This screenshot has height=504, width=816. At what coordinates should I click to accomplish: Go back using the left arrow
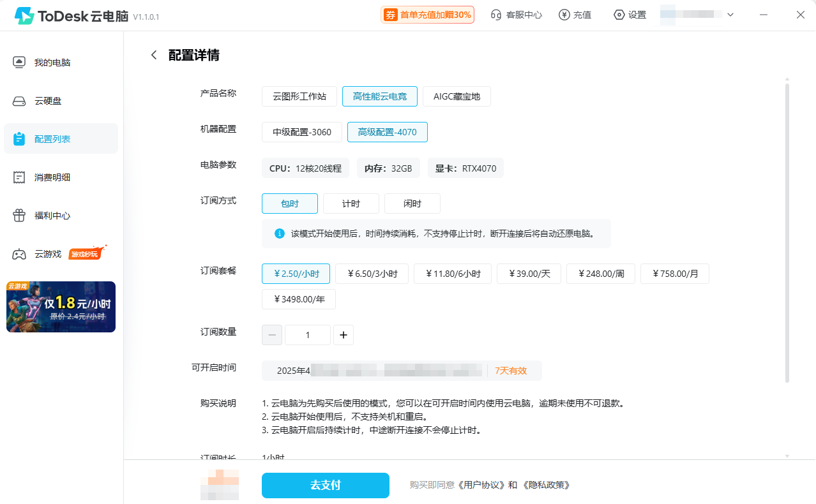coord(153,55)
